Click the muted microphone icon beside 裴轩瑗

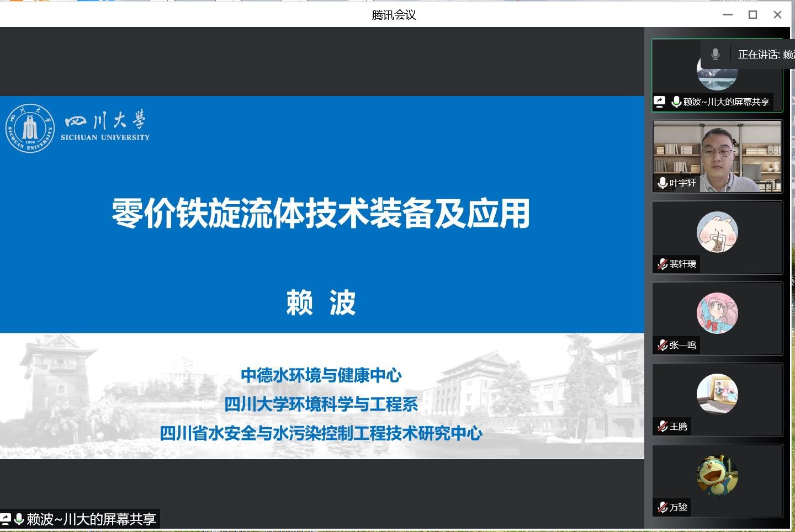pyautogui.click(x=662, y=264)
